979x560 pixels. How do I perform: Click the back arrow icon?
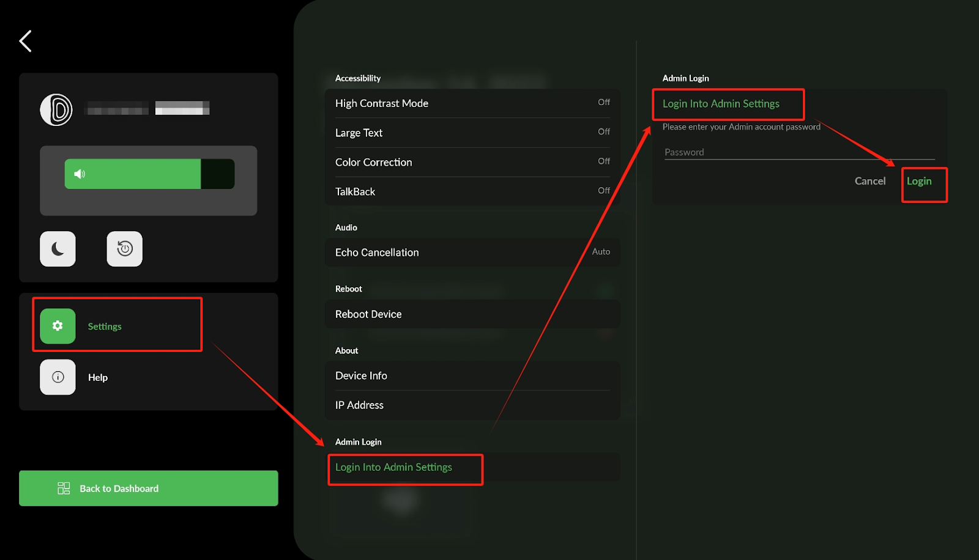point(26,42)
